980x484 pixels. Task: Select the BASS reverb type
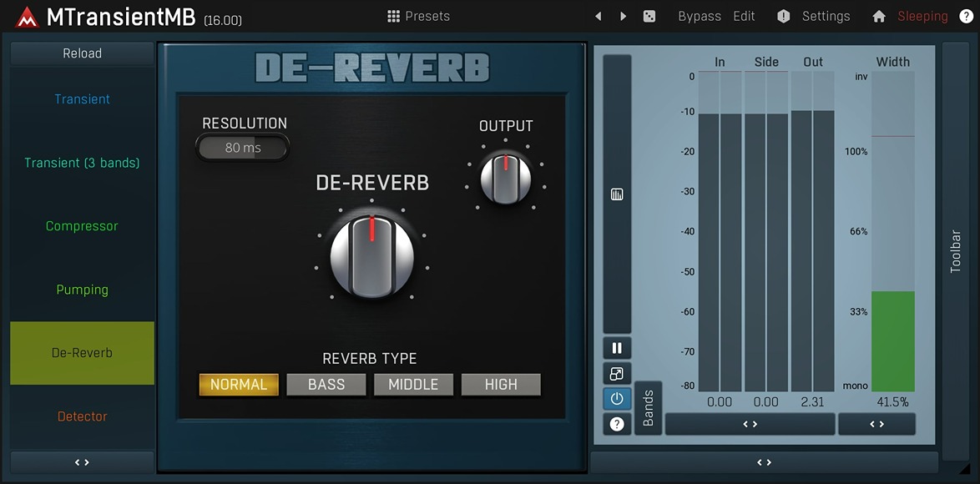pos(326,384)
